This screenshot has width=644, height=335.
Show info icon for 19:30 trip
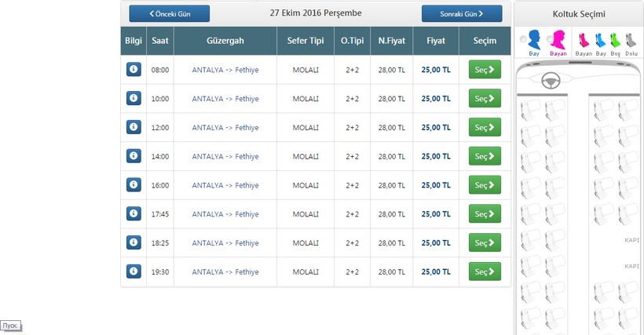(x=134, y=271)
